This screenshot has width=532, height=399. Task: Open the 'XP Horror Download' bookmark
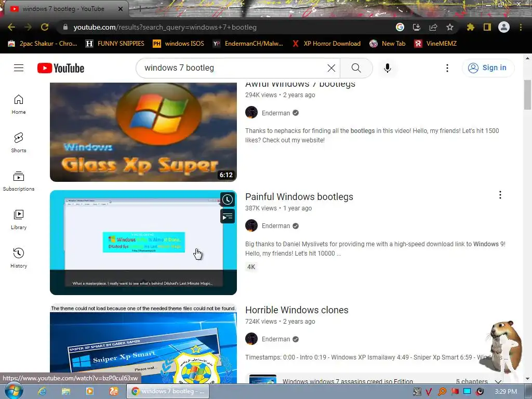pyautogui.click(x=326, y=44)
